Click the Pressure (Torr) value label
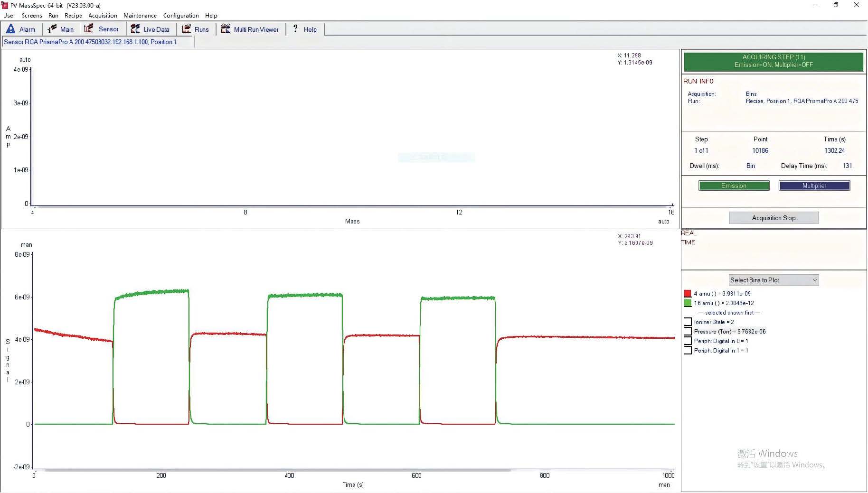 [x=730, y=332]
